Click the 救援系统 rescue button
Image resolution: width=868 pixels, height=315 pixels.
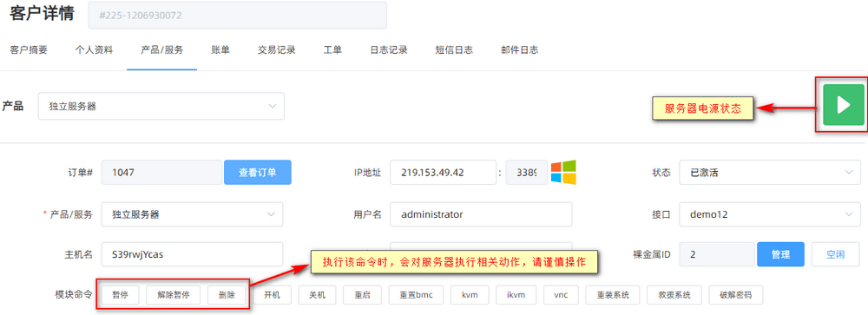pos(674,295)
